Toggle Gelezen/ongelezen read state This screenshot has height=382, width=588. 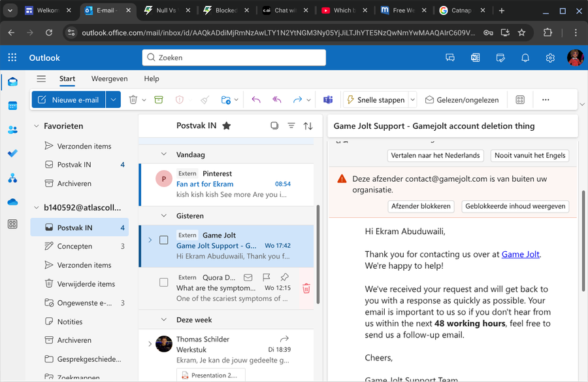(x=462, y=100)
